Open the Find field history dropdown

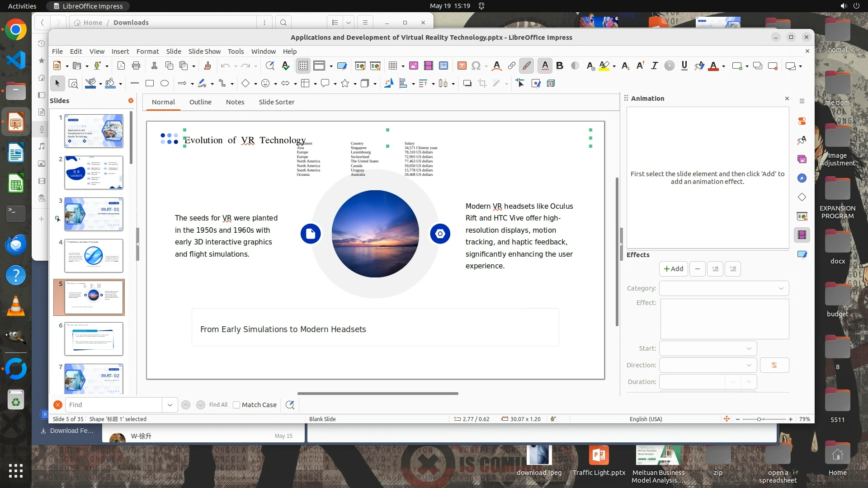click(170, 405)
